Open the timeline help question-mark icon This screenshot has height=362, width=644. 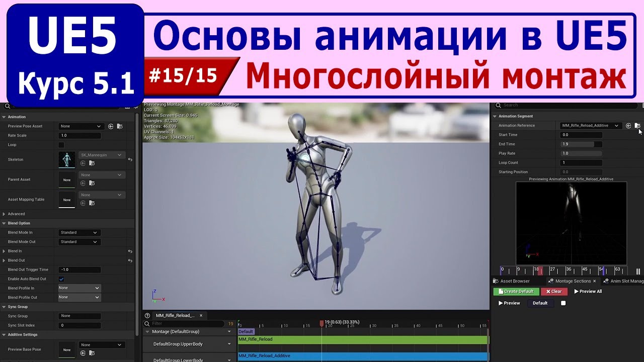point(147,315)
